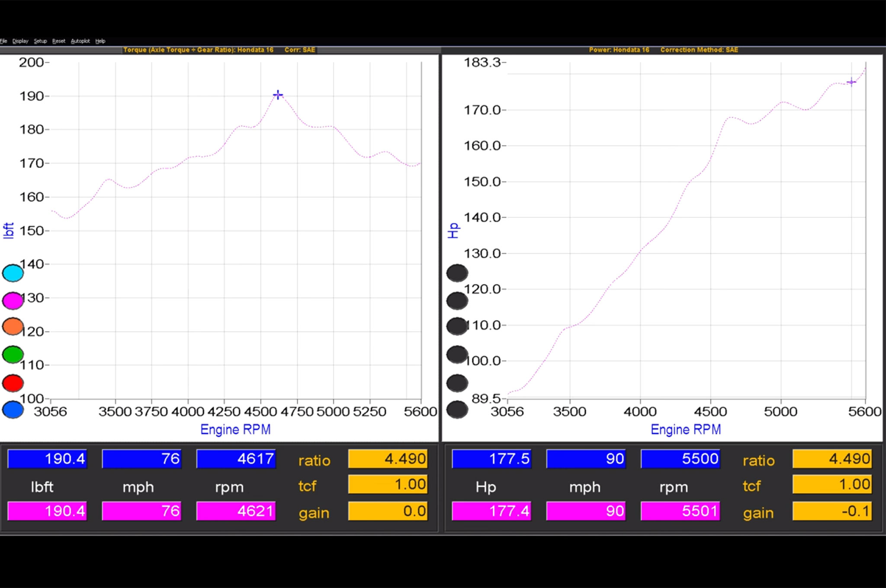The width and height of the screenshot is (886, 588).
Task: Click top dark circle on power graph
Action: [457, 273]
